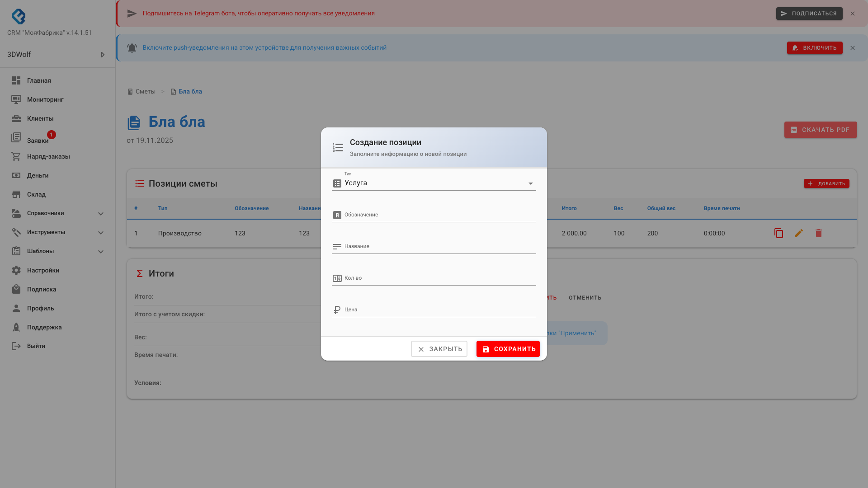Screen dimensions: 868x488
Task: Click the CRM logo icon in sidebar
Action: (19, 16)
